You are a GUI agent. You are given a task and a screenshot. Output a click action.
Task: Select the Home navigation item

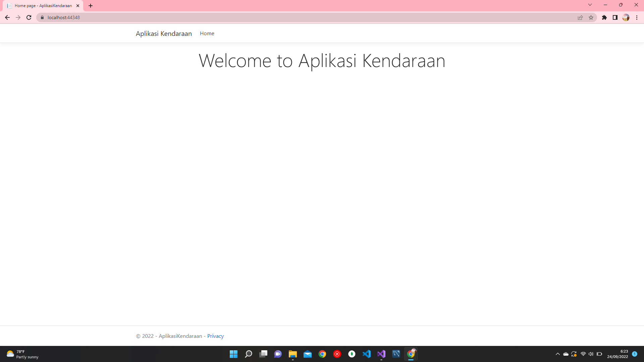(x=207, y=33)
